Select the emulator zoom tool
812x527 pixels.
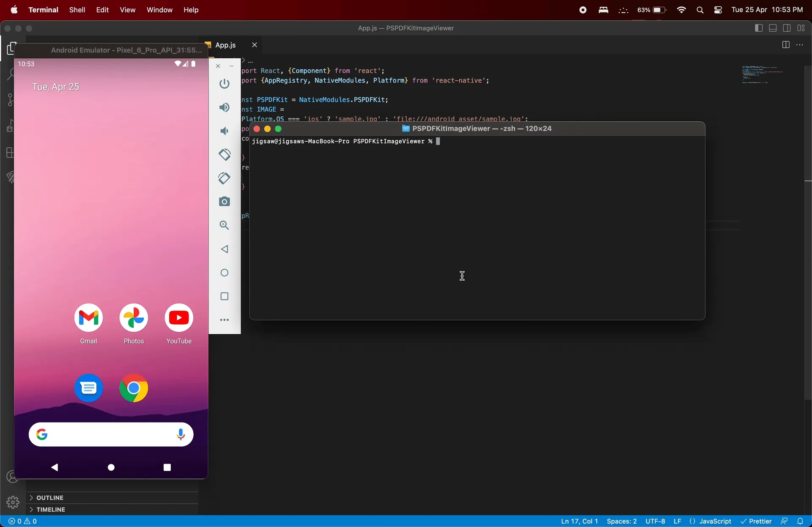coord(225,225)
